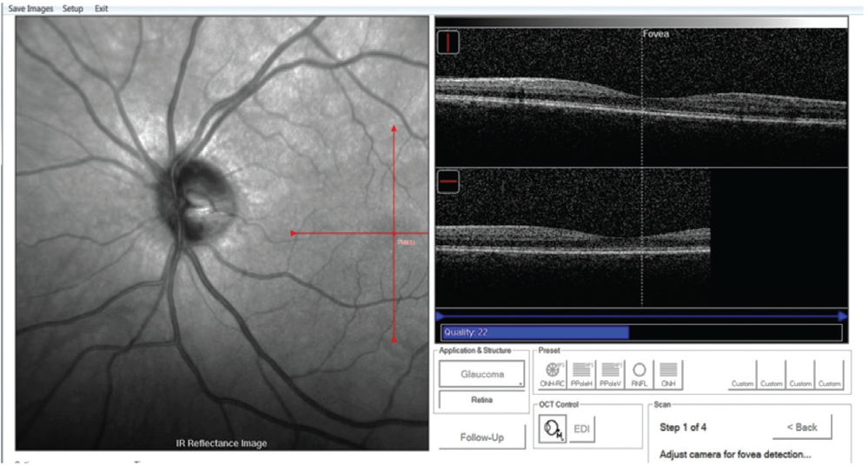The width and height of the screenshot is (868, 466).
Task: Click the 'Application & Structure' group label
Action: [x=475, y=350]
